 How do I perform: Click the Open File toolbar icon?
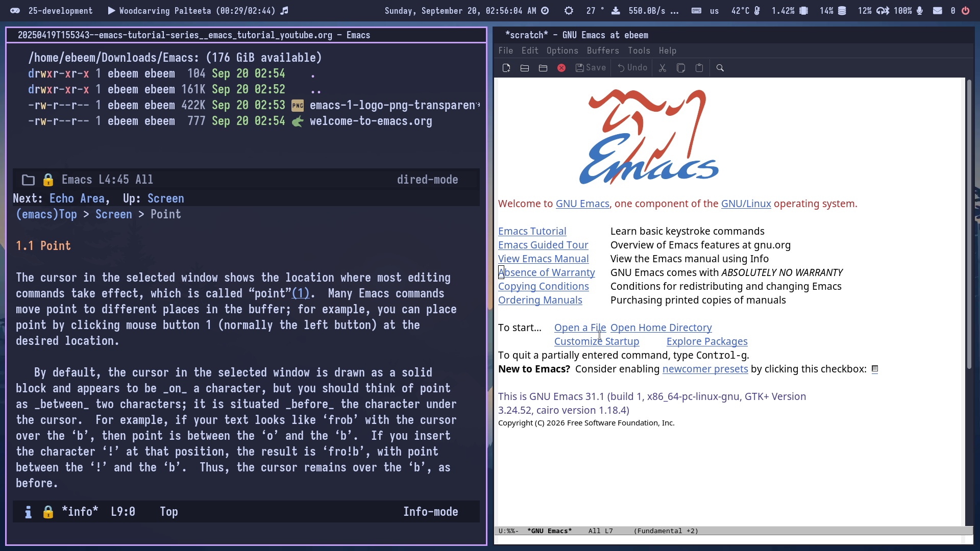[524, 68]
